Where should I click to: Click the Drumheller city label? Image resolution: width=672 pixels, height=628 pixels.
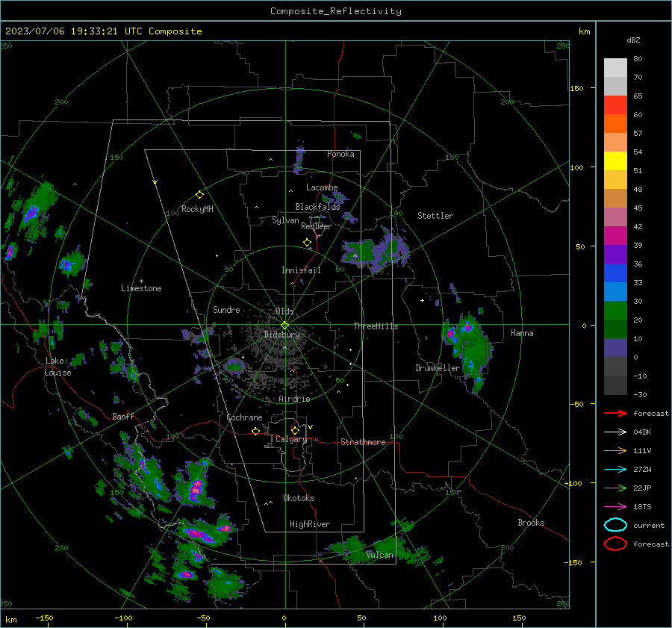(438, 368)
